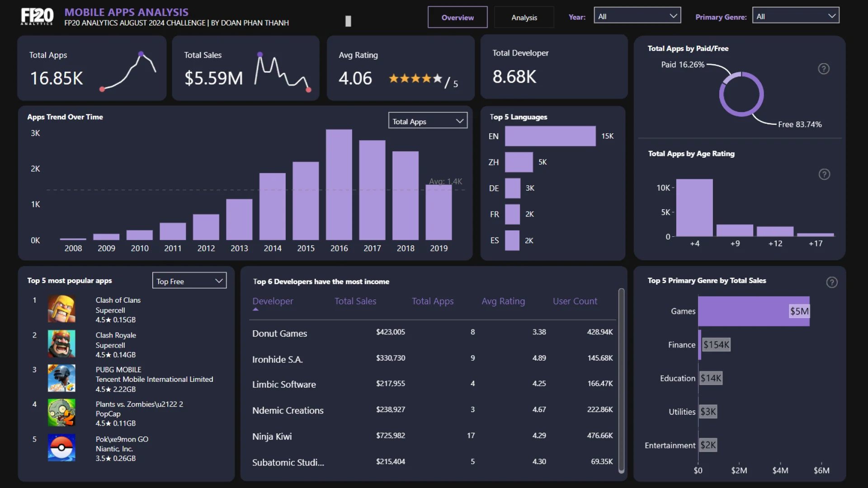The width and height of the screenshot is (868, 488).
Task: Sort by Total Sales column header
Action: click(355, 301)
